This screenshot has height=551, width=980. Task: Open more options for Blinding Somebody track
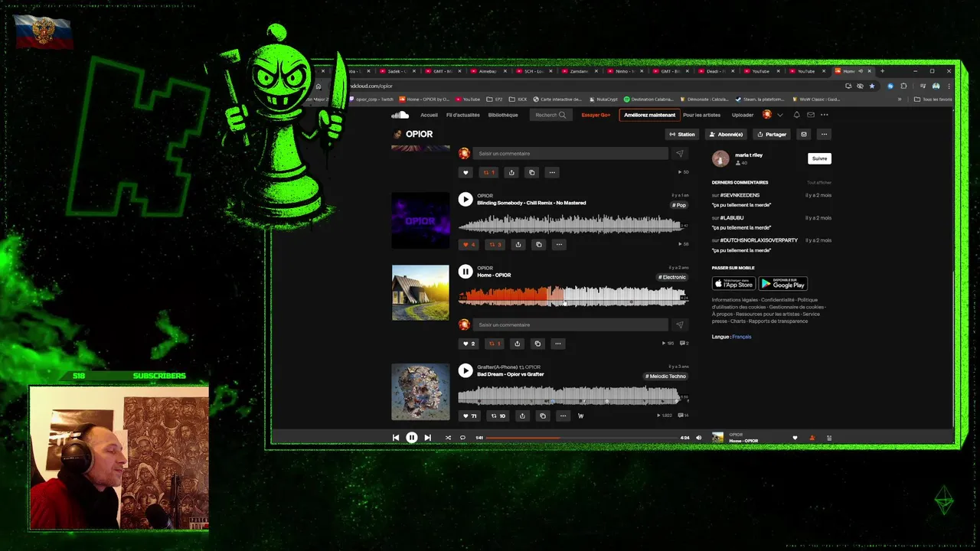pos(559,245)
